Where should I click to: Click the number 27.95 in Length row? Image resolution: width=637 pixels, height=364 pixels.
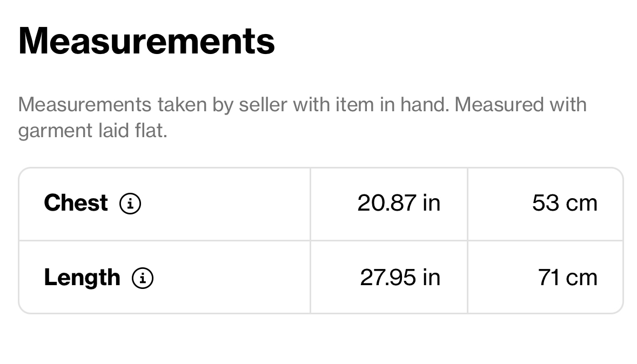pos(388,278)
